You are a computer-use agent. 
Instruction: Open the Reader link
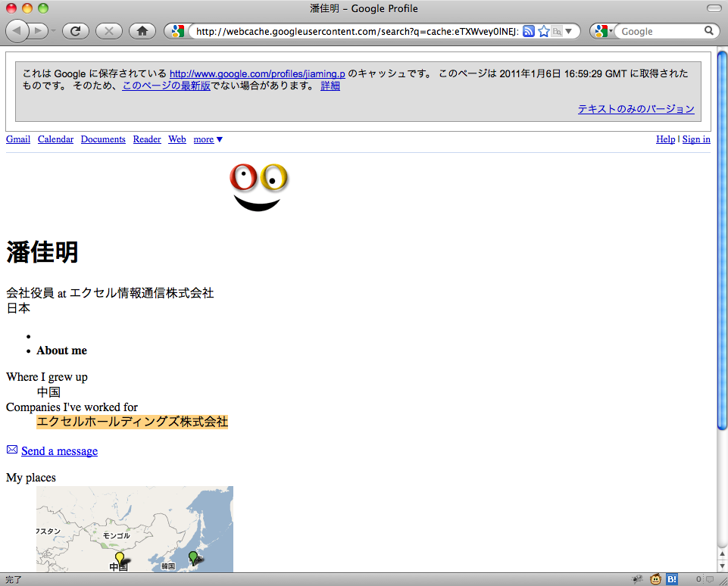pos(147,139)
